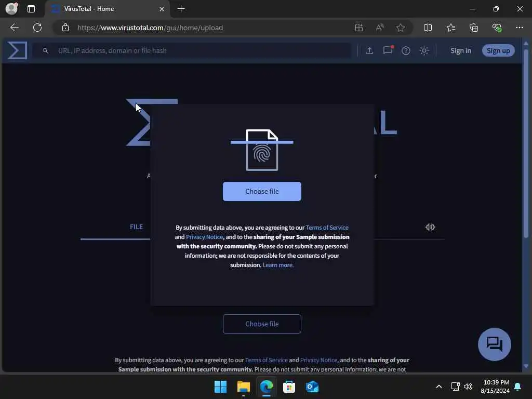Viewport: 532px width, 399px height.
Task: Click the page vertical scrollbar thumb
Action: pyautogui.click(x=526, y=143)
